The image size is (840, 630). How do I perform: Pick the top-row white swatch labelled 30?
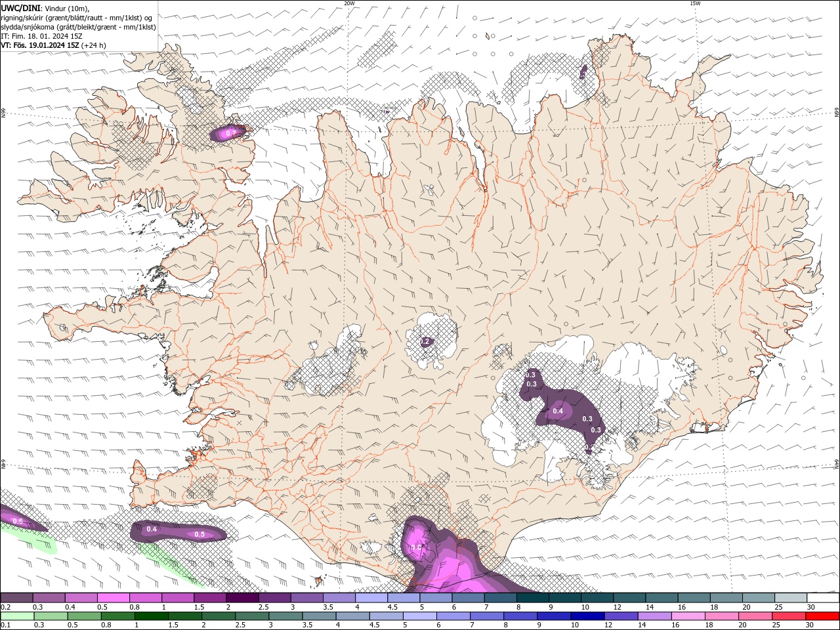coord(823,598)
